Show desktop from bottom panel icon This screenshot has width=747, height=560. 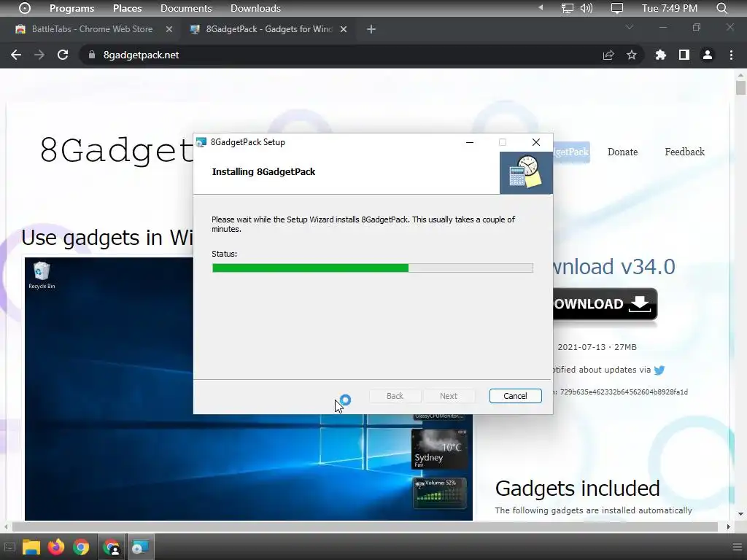9,547
